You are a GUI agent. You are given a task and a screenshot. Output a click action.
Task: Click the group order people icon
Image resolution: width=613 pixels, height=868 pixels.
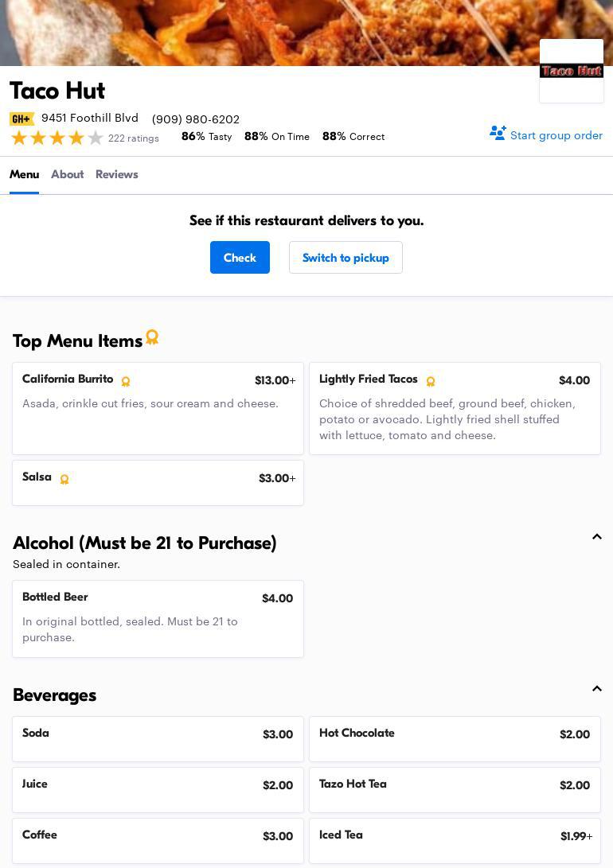(498, 134)
